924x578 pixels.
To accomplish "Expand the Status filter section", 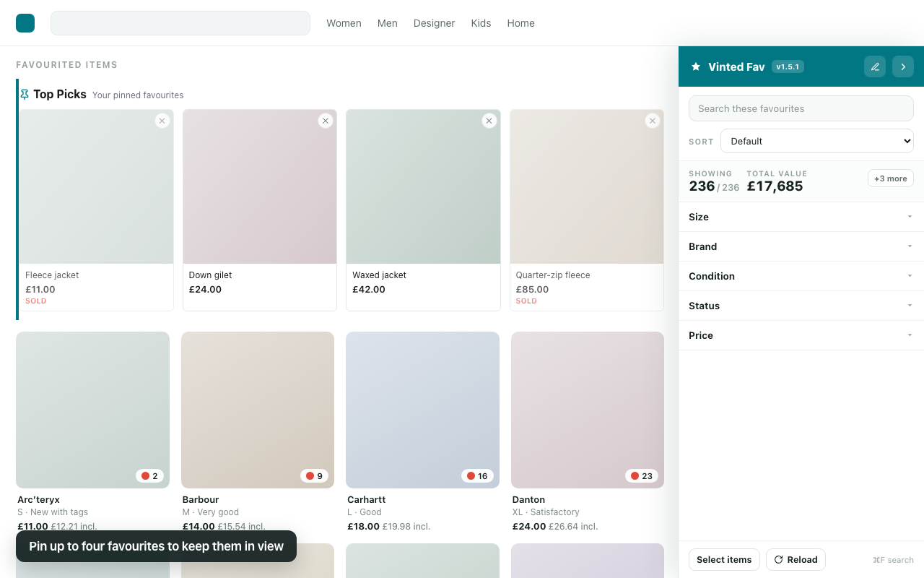I will coord(801,306).
